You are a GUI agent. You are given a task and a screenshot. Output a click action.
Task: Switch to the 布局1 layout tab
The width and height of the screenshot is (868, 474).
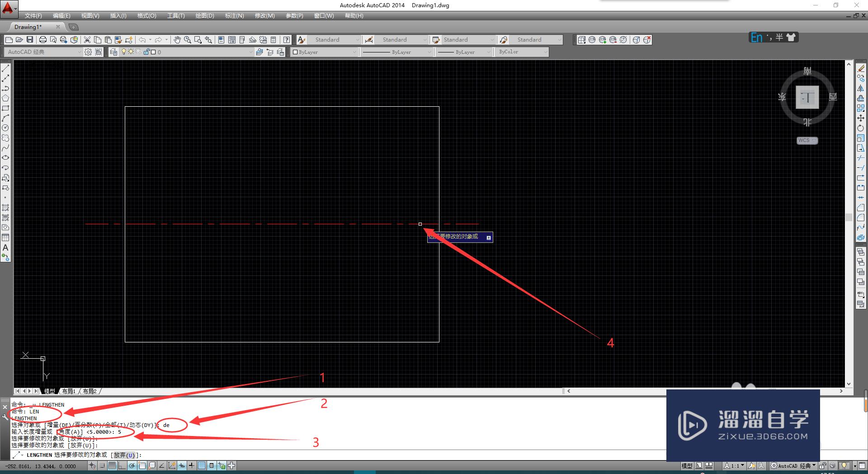[69, 391]
